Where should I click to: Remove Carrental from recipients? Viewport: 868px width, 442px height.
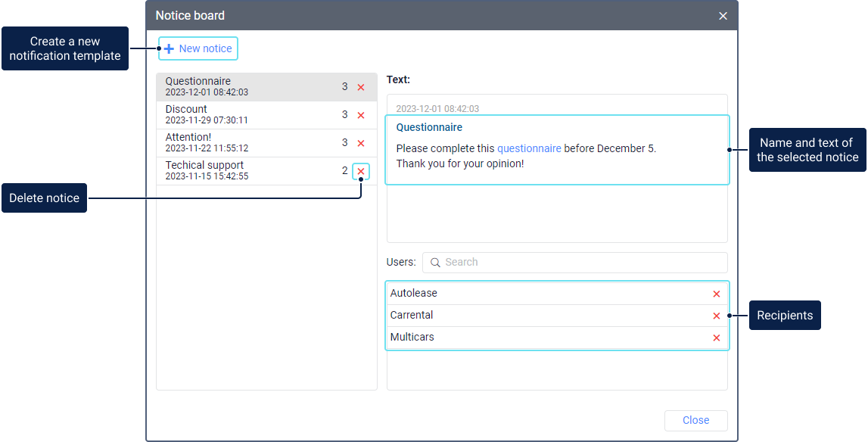(x=716, y=316)
